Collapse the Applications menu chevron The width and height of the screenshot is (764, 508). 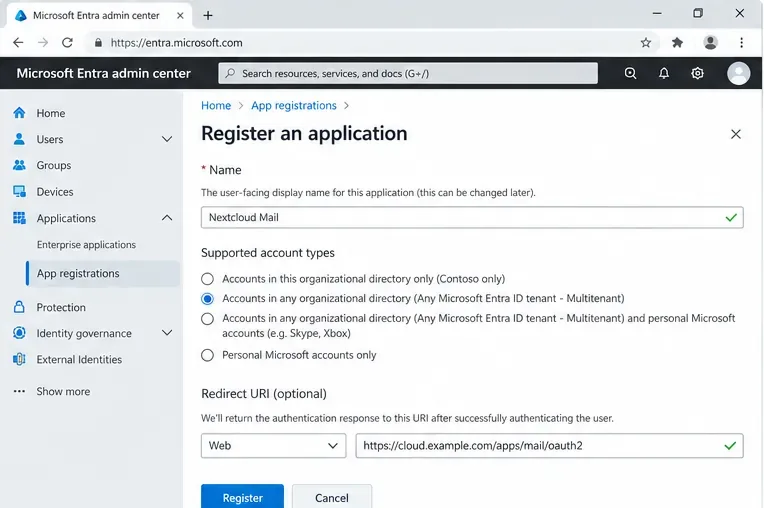(167, 218)
